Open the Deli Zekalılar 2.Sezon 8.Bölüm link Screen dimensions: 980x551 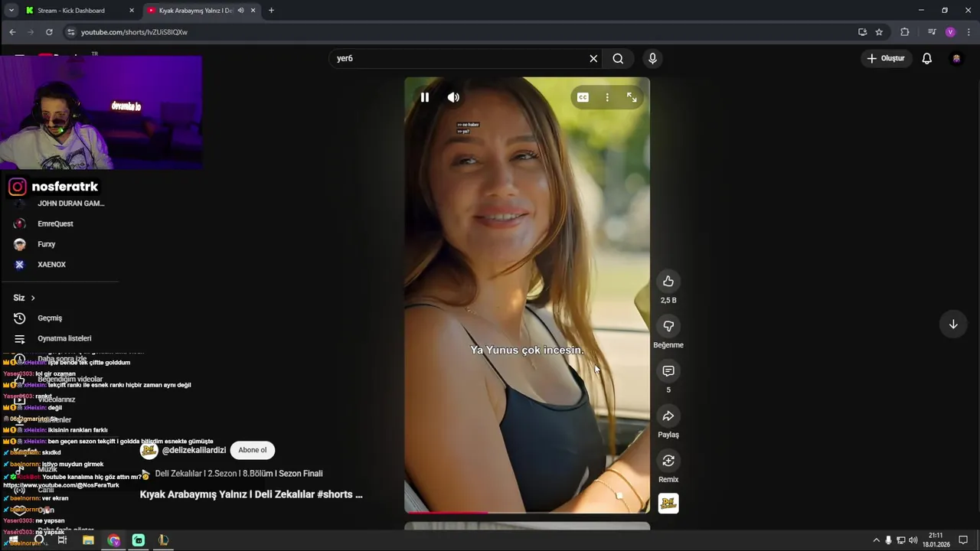[239, 474]
